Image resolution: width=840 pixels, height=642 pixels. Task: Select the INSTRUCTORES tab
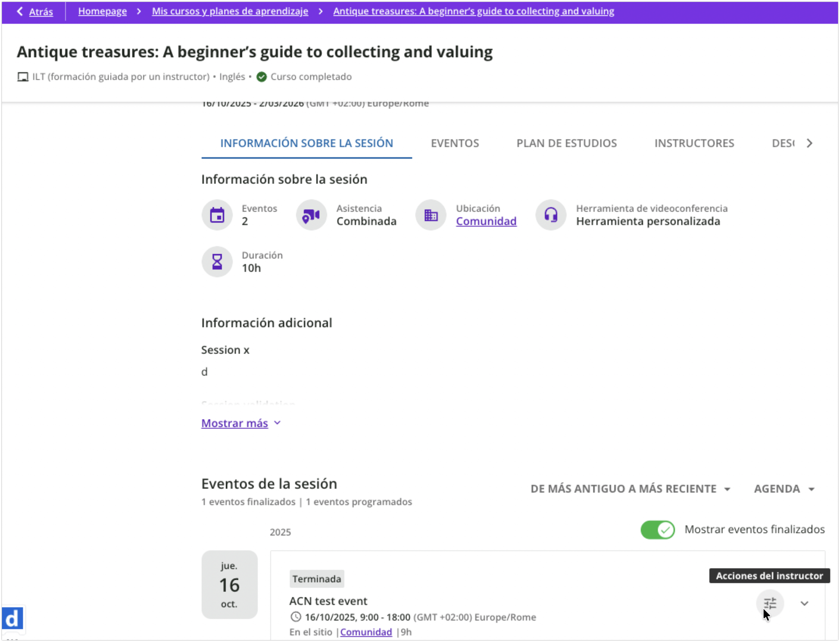[x=694, y=143]
